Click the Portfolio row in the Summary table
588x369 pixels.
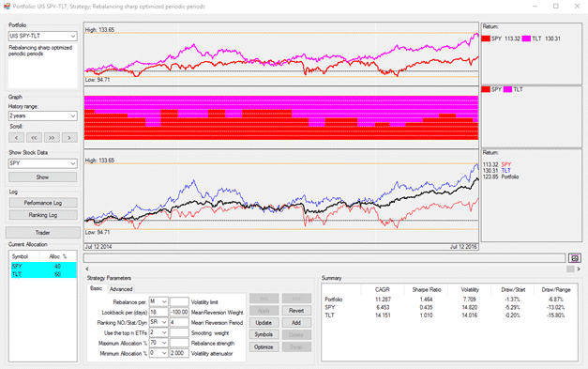tap(449, 300)
